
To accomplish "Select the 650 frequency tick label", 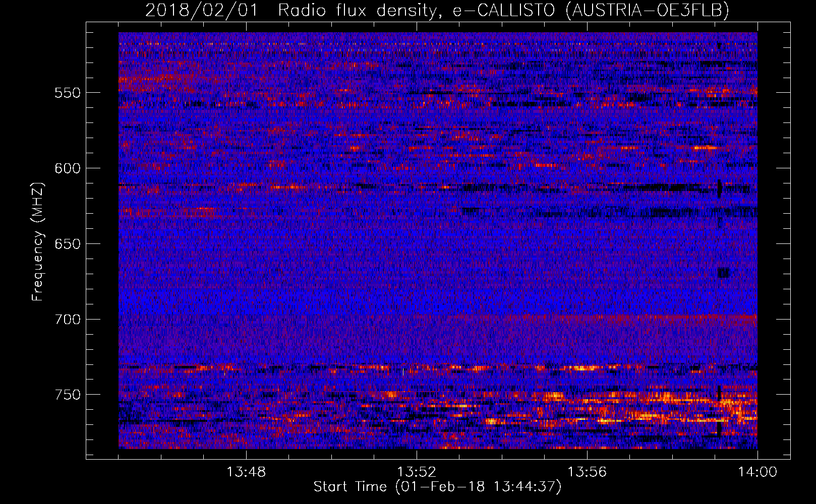I will click(68, 244).
